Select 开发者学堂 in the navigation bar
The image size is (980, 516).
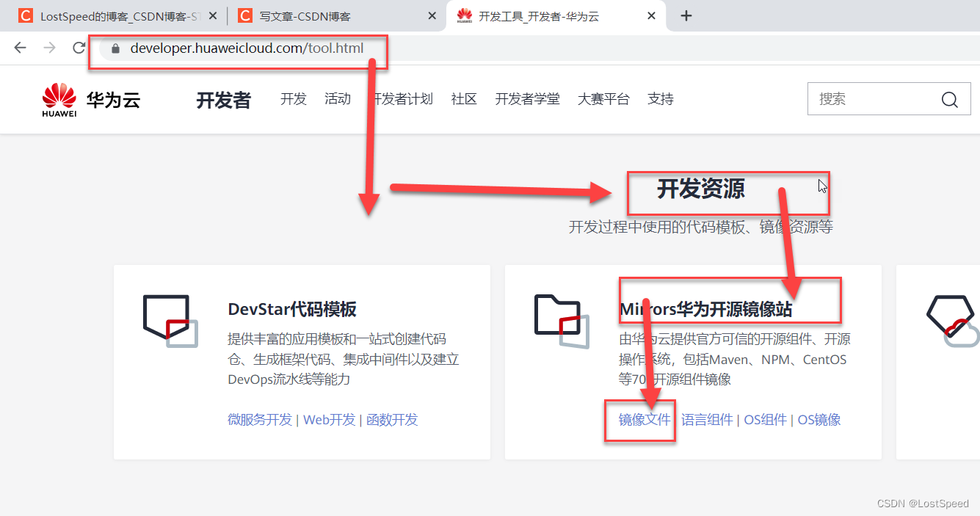tap(528, 98)
